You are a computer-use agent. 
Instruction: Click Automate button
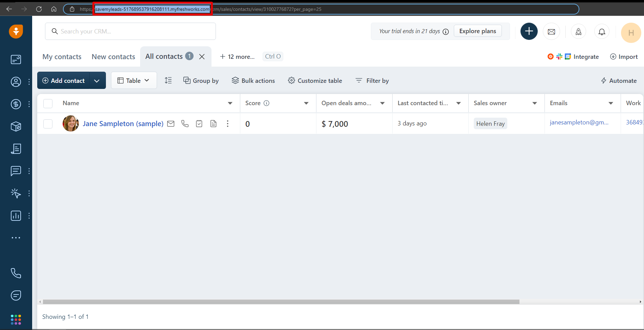619,80
